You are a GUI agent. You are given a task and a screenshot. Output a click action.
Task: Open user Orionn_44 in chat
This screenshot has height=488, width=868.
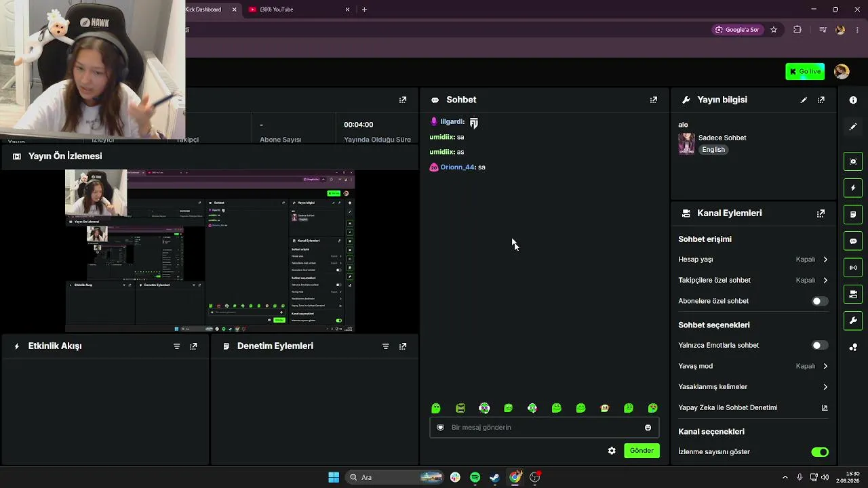458,167
